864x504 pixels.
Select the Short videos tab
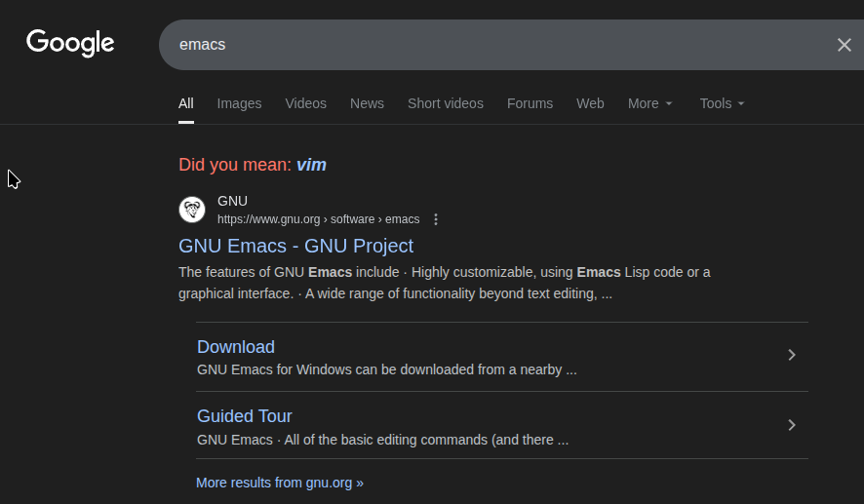pos(446,103)
